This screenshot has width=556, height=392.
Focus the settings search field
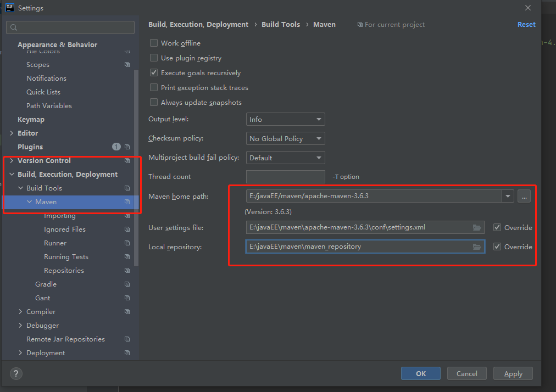point(70,27)
